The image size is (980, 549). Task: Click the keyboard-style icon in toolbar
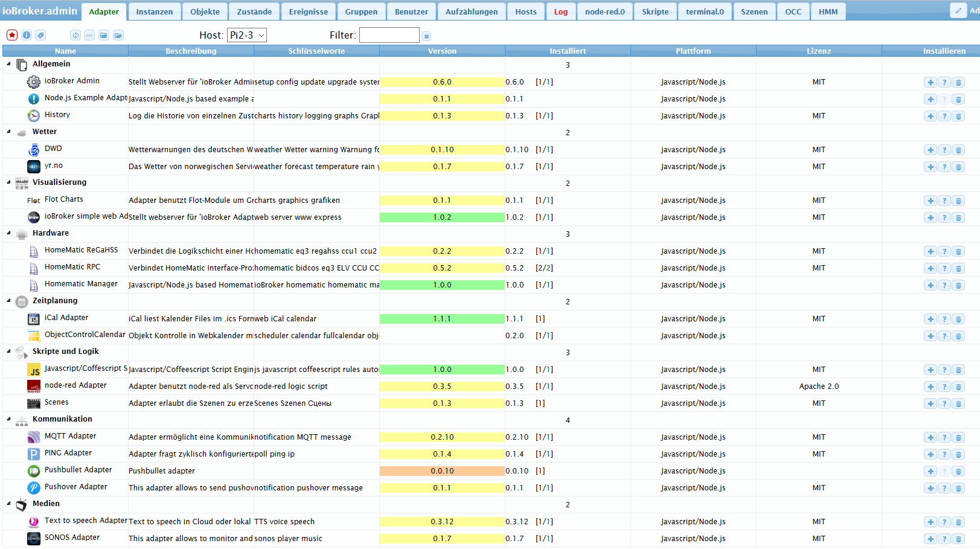89,35
